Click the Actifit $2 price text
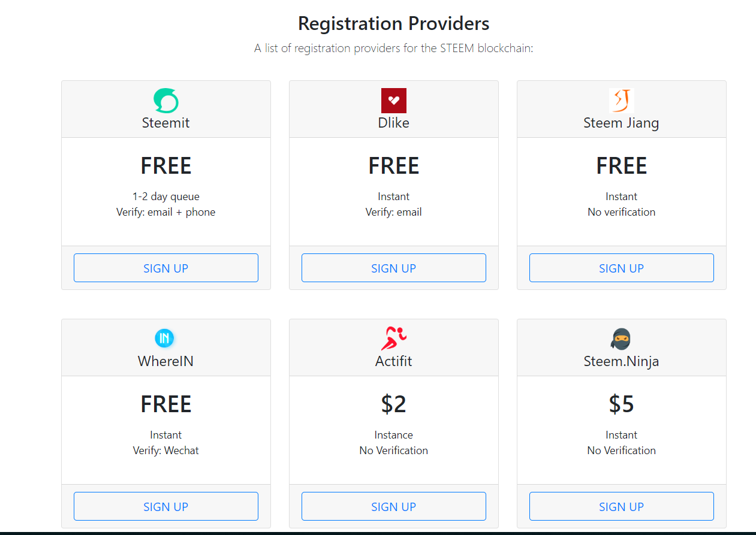The width and height of the screenshot is (756, 535). point(394,404)
